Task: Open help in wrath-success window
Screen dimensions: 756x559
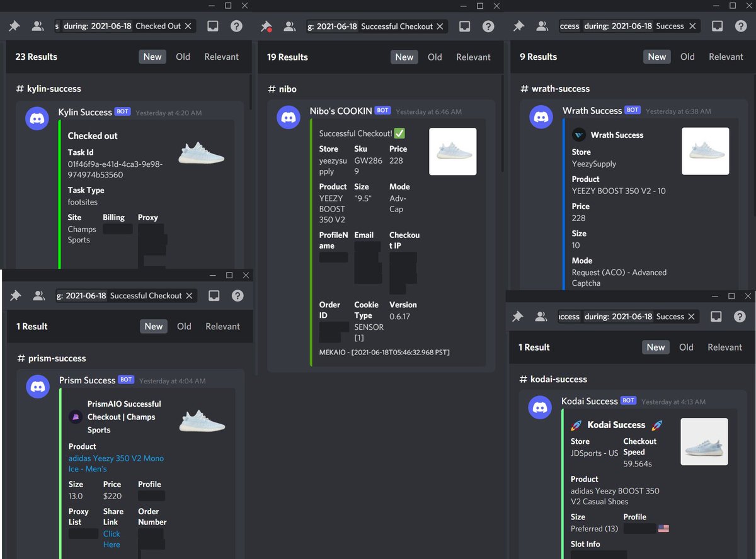Action: (741, 26)
